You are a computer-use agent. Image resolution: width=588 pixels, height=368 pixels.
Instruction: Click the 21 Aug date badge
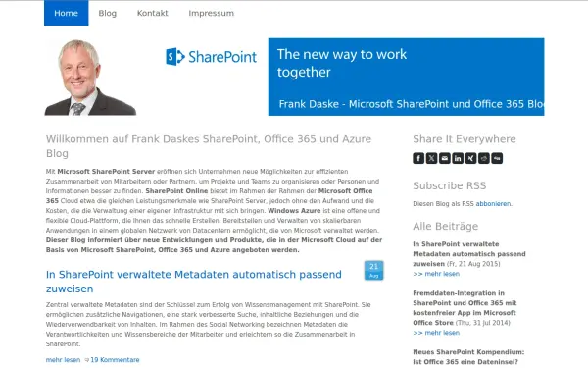pyautogui.click(x=374, y=271)
